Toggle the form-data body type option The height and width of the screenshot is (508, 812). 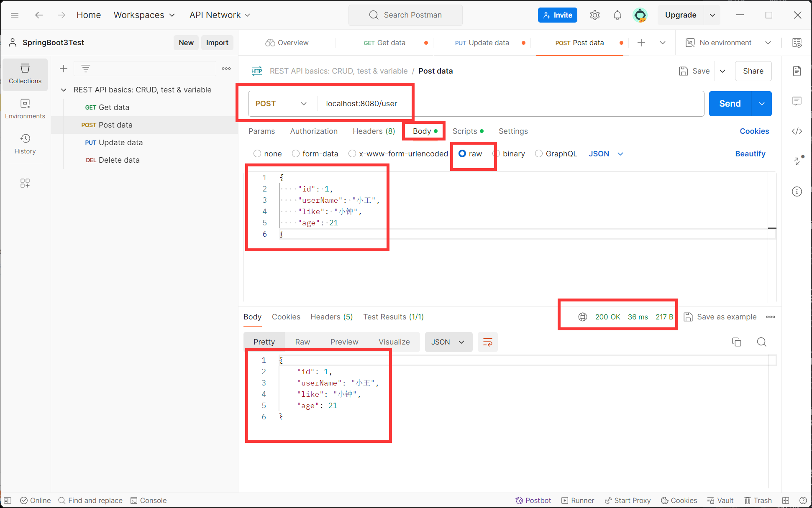[295, 153]
